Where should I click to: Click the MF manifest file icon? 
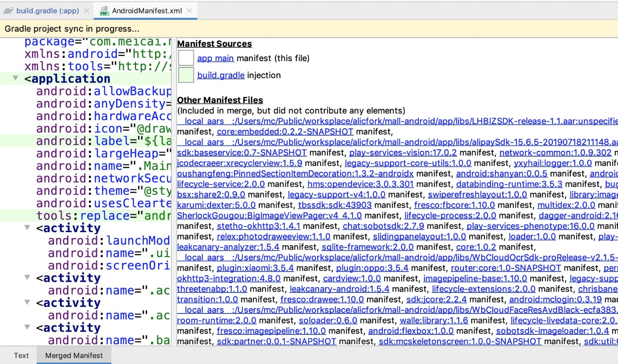(x=104, y=11)
